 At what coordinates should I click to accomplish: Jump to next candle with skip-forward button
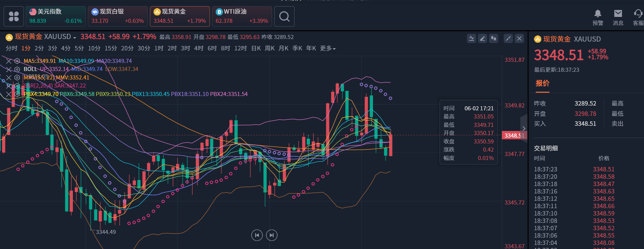[272, 235]
